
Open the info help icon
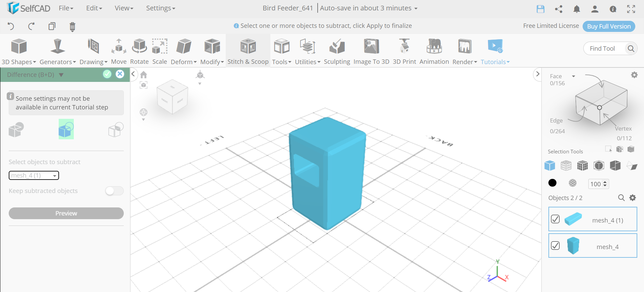[x=613, y=9]
